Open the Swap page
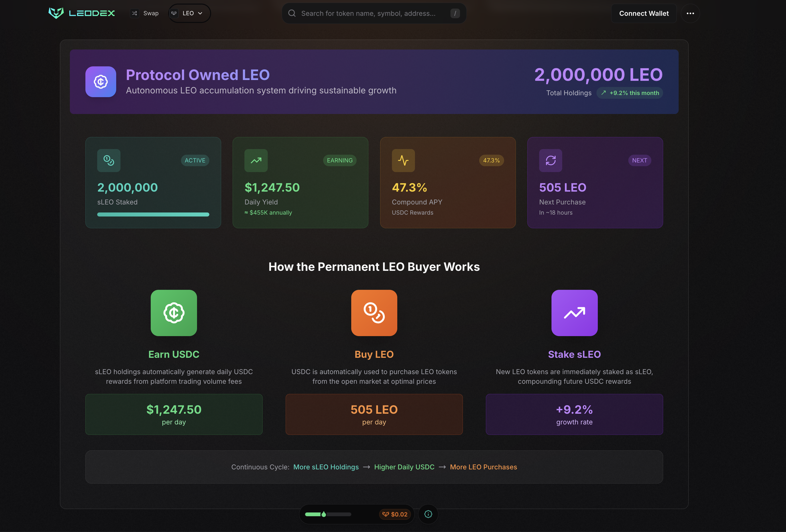 click(x=145, y=13)
